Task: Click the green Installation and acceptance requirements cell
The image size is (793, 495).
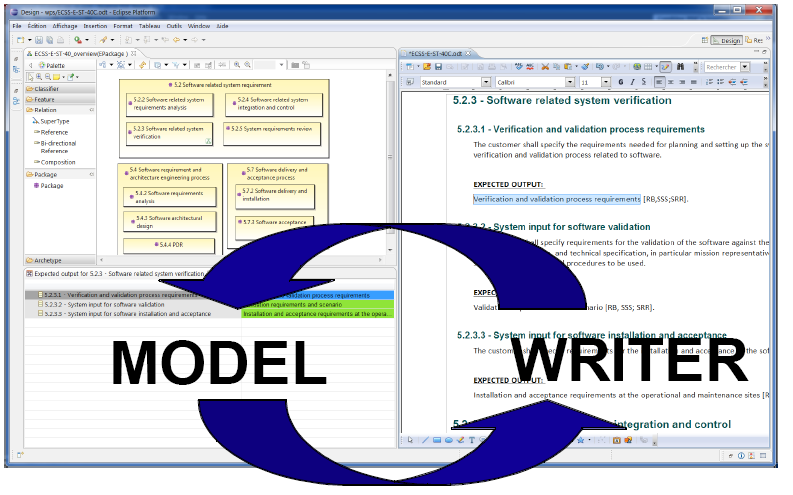Action: [x=318, y=314]
